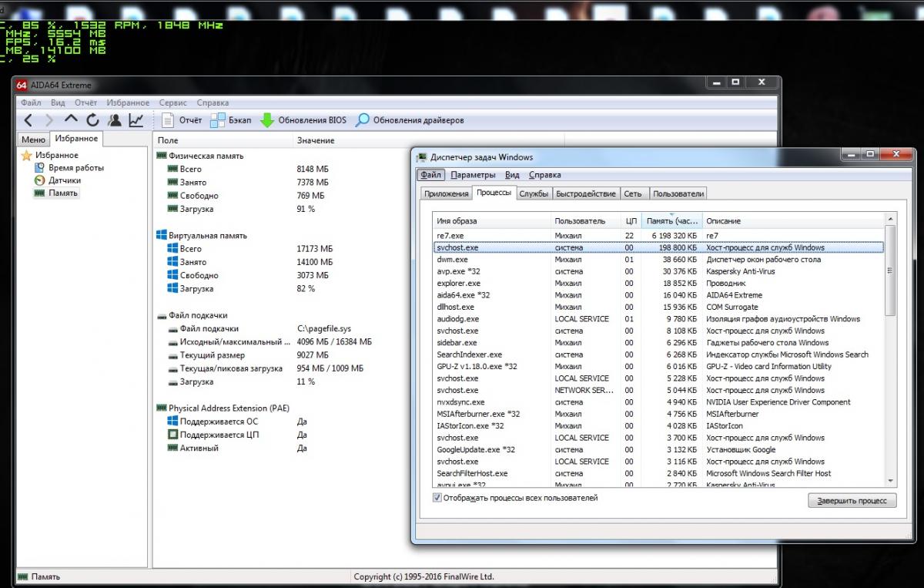Sort processes by Описание column

pyautogui.click(x=792, y=221)
